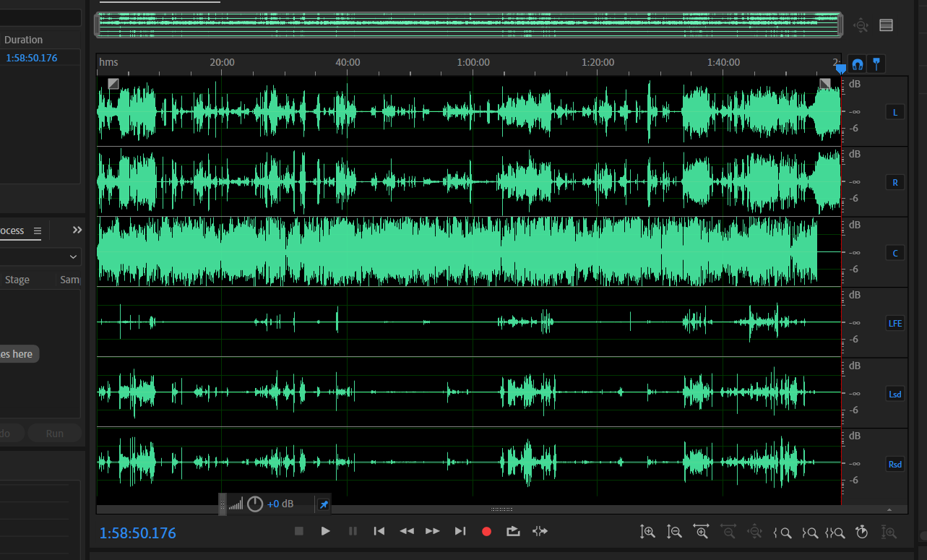
Task: Click the +0 dB gain value in the HUD
Action: coord(280,504)
